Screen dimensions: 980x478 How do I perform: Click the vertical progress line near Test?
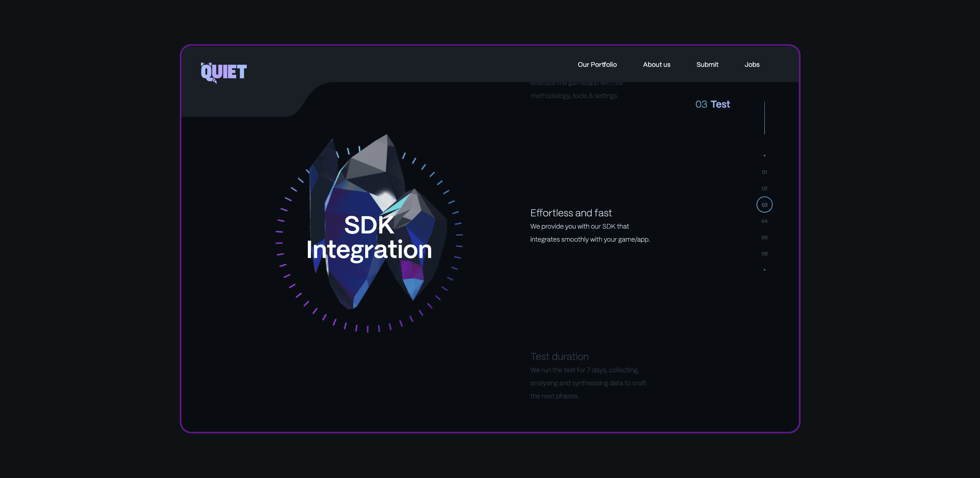764,118
